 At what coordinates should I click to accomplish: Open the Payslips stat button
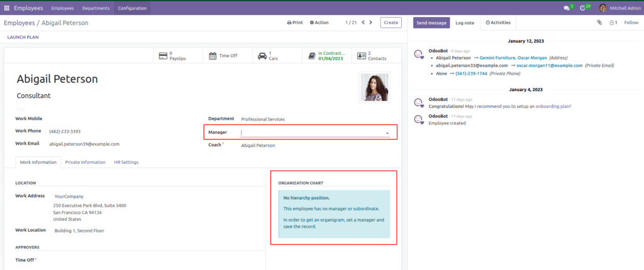(178, 55)
